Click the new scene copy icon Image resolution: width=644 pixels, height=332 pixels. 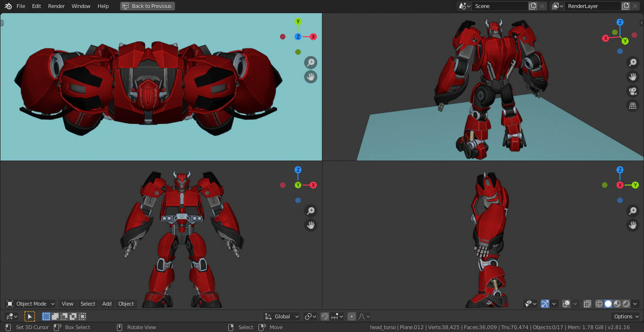[x=533, y=6]
